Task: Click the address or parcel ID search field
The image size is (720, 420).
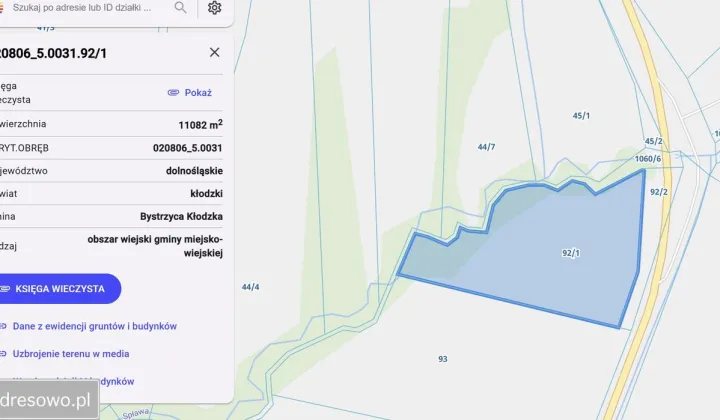Action: coord(82,7)
